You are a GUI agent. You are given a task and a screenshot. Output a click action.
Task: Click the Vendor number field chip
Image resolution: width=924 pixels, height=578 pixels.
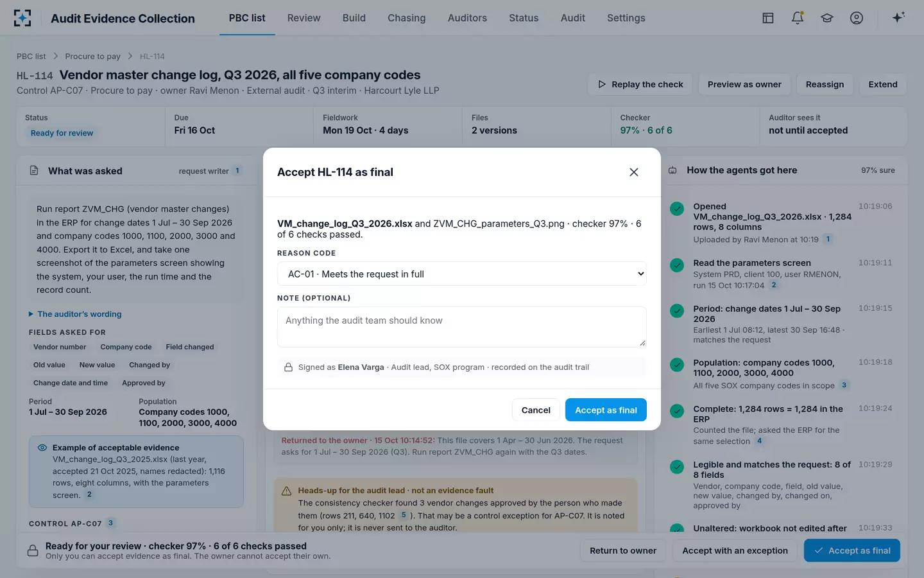tap(60, 347)
